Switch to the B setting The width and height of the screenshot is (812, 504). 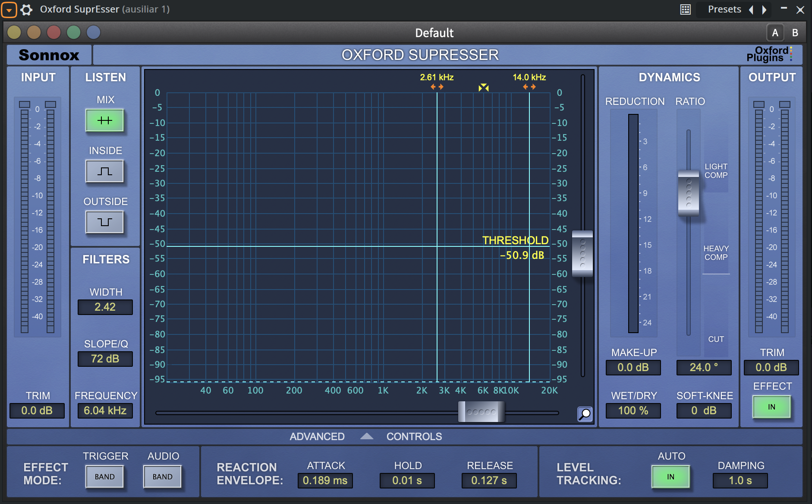pos(795,33)
